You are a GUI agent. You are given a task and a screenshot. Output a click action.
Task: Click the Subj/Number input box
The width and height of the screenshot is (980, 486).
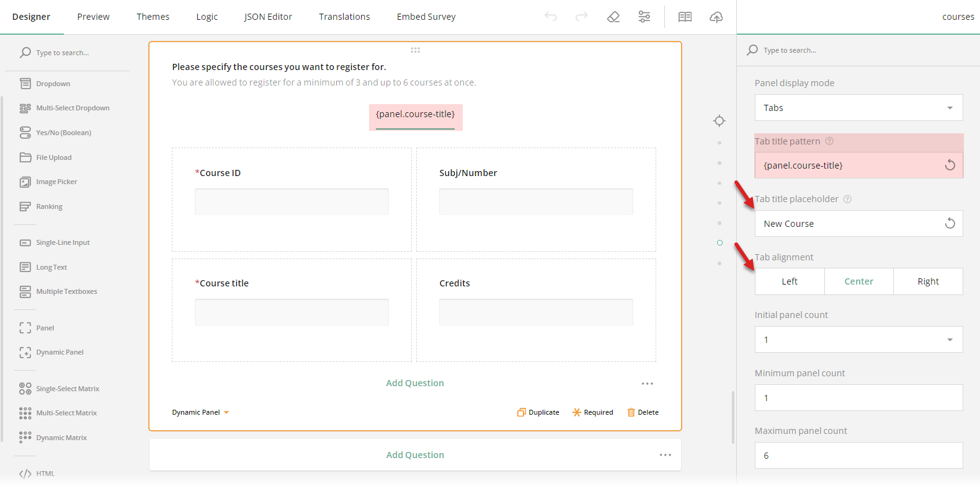tap(536, 202)
